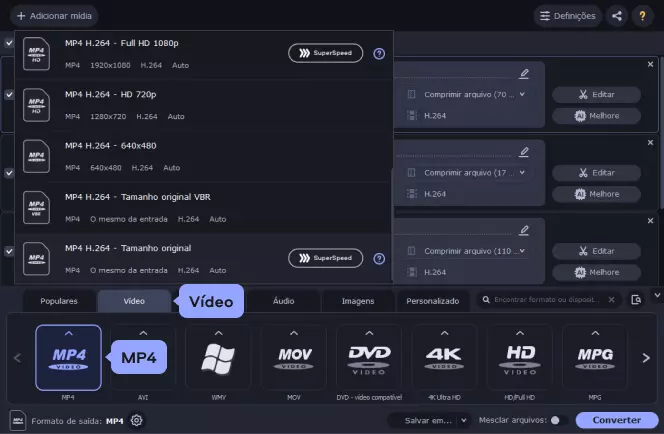
Task: Open output format settings gear
Action: pos(136,420)
